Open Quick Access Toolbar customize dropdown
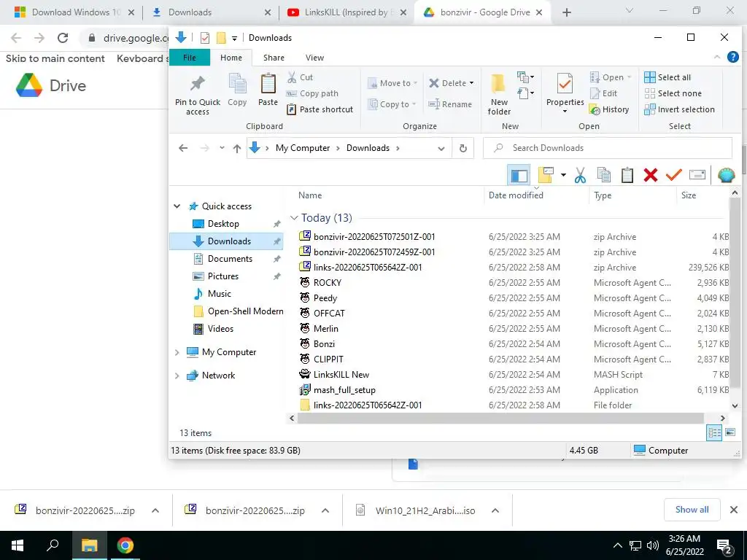This screenshot has width=747, height=560. pyautogui.click(x=234, y=38)
